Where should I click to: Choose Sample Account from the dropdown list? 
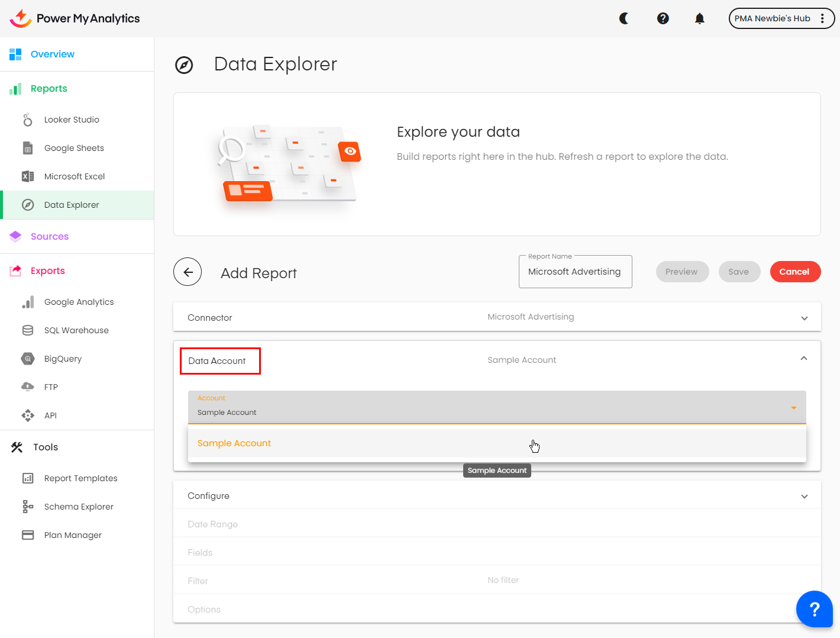tap(235, 443)
